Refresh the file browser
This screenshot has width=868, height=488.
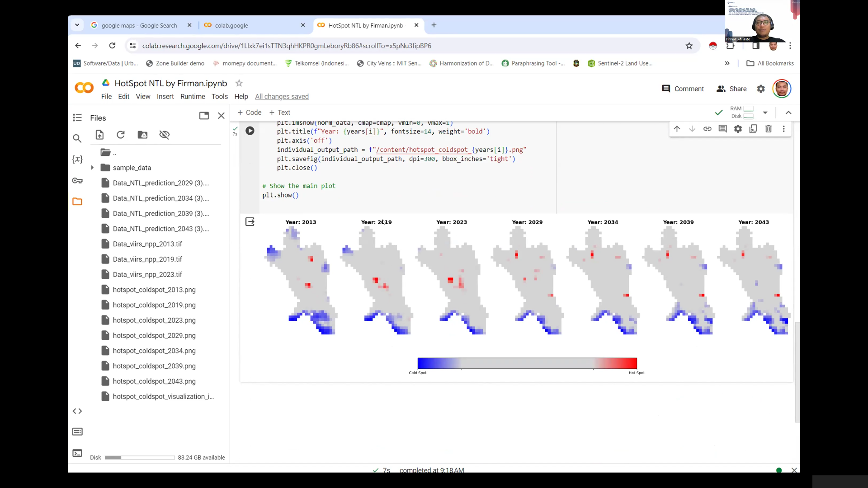pyautogui.click(x=120, y=135)
